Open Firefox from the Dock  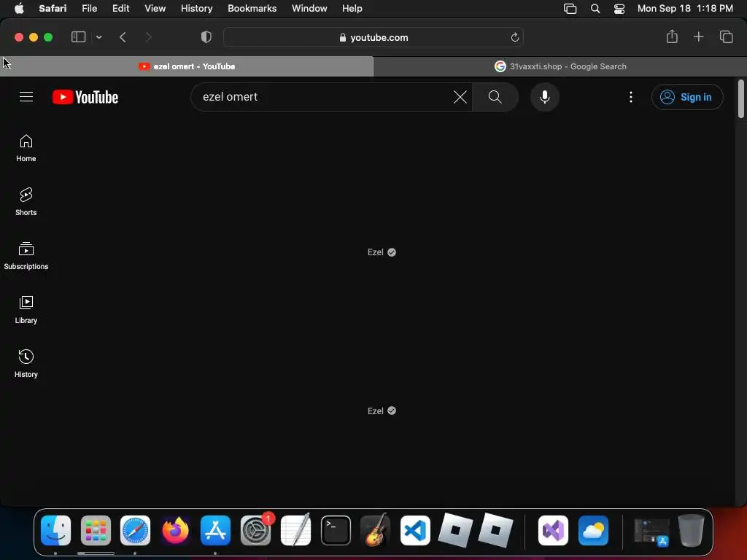click(x=175, y=530)
